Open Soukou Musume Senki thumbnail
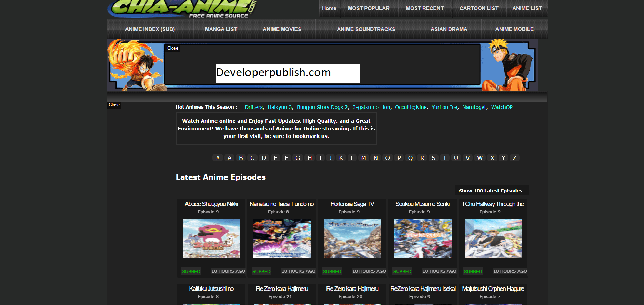 [423, 238]
